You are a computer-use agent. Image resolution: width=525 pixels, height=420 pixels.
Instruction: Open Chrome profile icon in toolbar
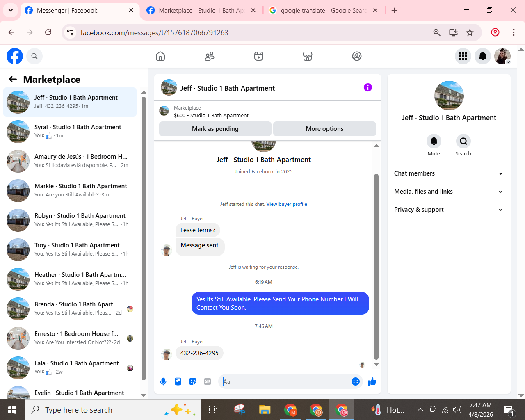coord(495,32)
